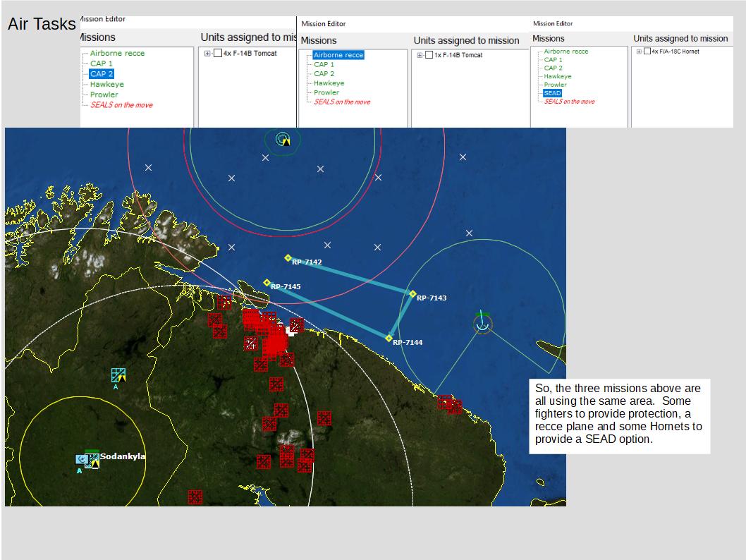Select the light-blue aircraft icon beside Sodankyla airbase
Viewport: 746px width, 560px height.
pos(80,459)
